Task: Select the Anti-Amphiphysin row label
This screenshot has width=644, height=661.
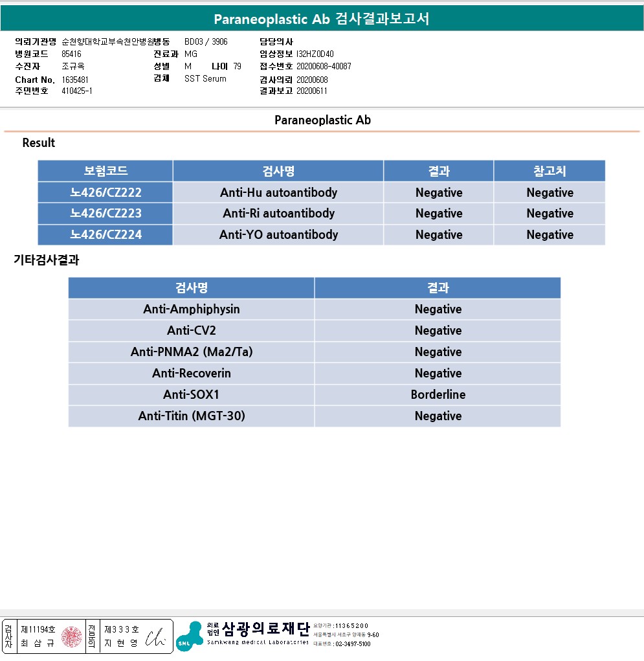Action: pyautogui.click(x=192, y=309)
